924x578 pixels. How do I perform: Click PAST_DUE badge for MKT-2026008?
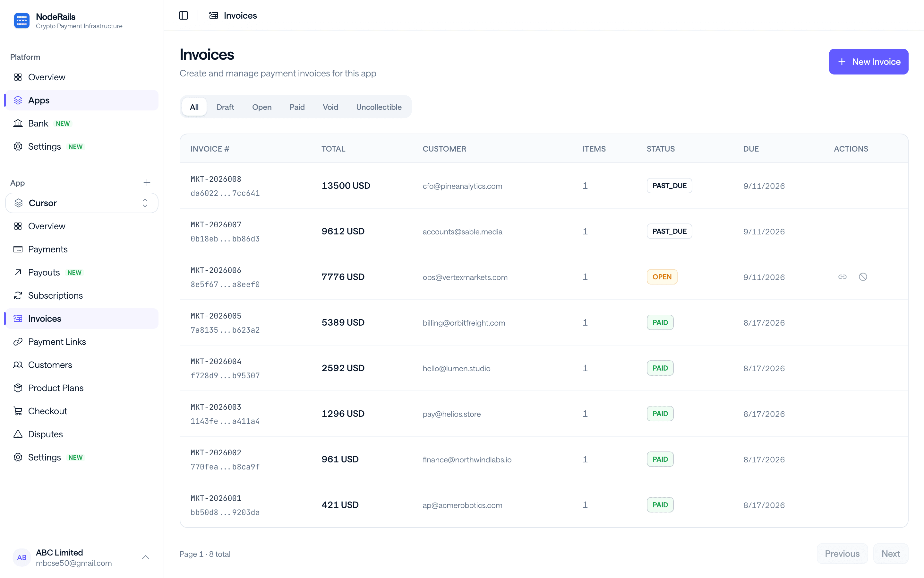coord(669,186)
